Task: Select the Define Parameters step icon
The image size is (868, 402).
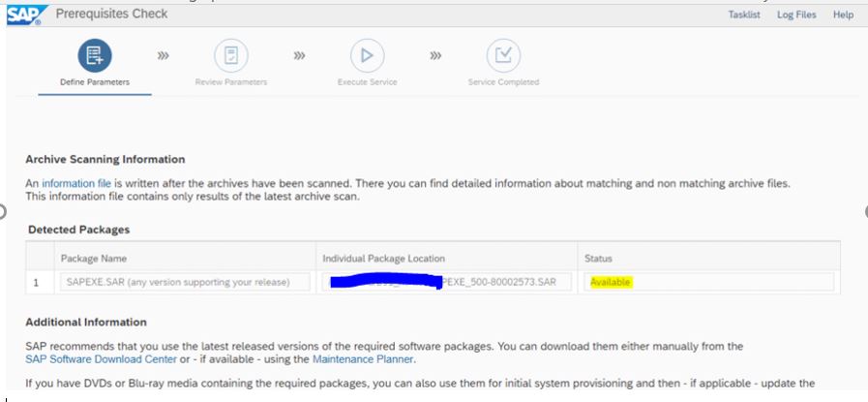Action: [95, 55]
